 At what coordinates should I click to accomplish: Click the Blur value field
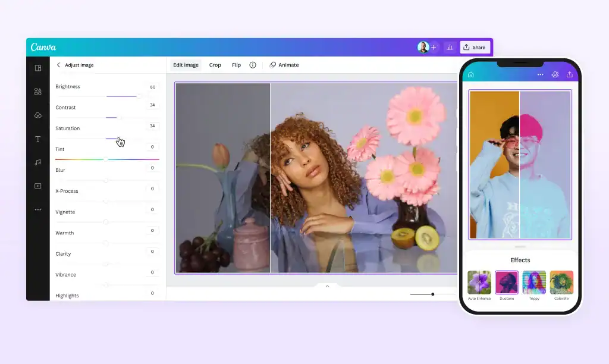coord(152,168)
